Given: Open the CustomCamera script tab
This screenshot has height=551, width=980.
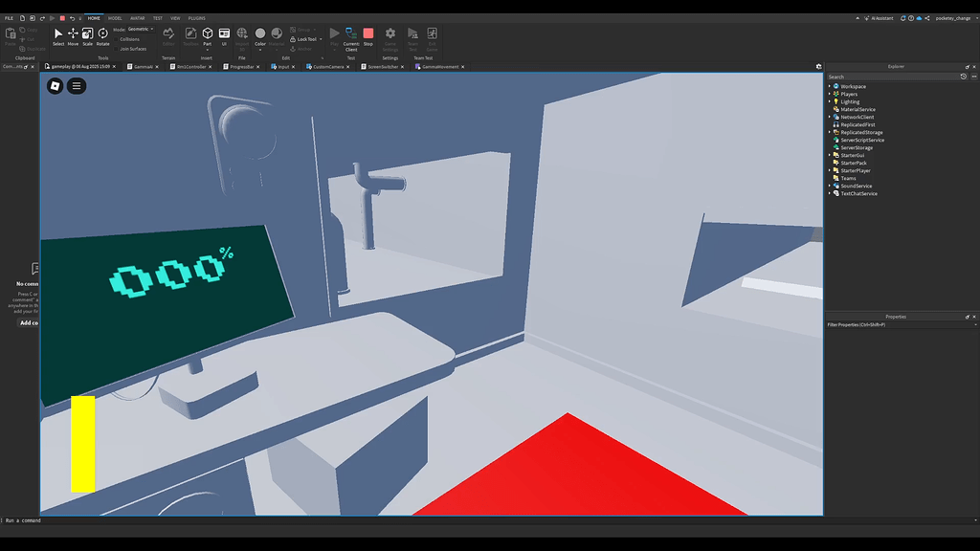Looking at the screenshot, I should (x=328, y=66).
